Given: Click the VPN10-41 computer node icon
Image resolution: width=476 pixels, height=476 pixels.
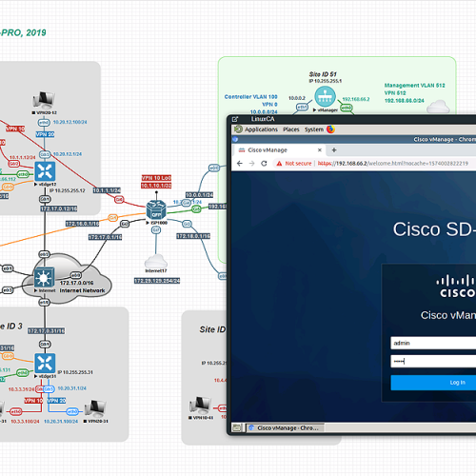Looking at the screenshot, I should [200, 406].
